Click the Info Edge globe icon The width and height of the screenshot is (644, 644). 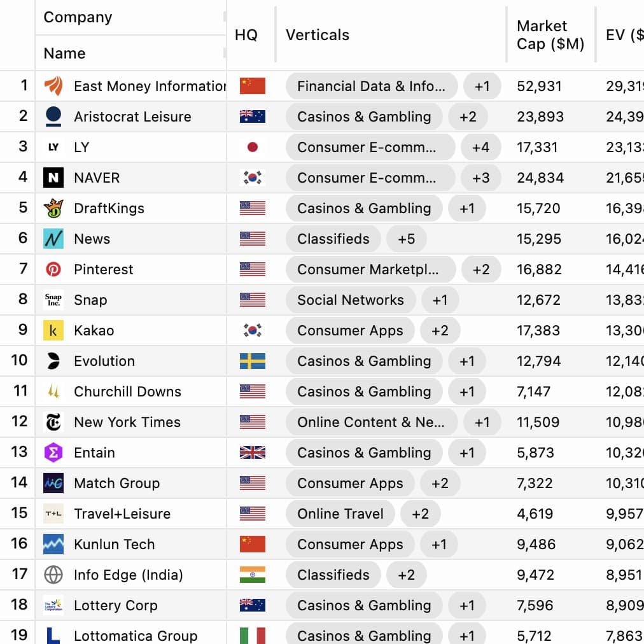(x=53, y=575)
